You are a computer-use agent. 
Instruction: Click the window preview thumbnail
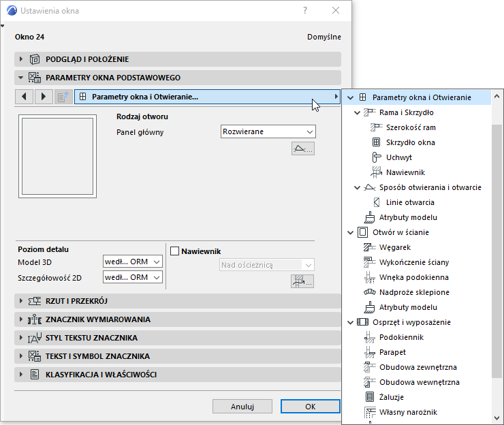point(57,156)
